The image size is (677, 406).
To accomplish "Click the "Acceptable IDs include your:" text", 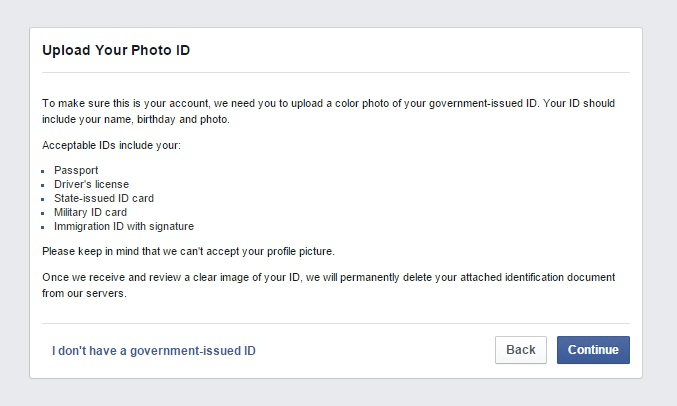I will [111, 146].
